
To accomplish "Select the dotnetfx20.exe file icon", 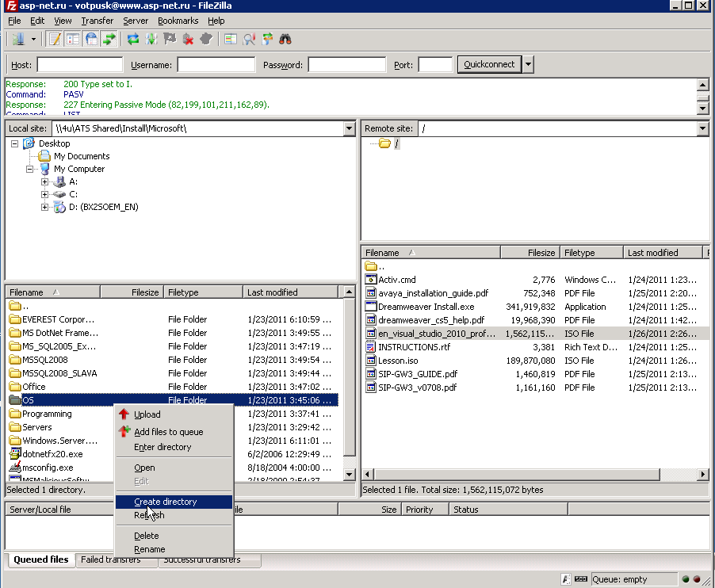I will coord(15,453).
